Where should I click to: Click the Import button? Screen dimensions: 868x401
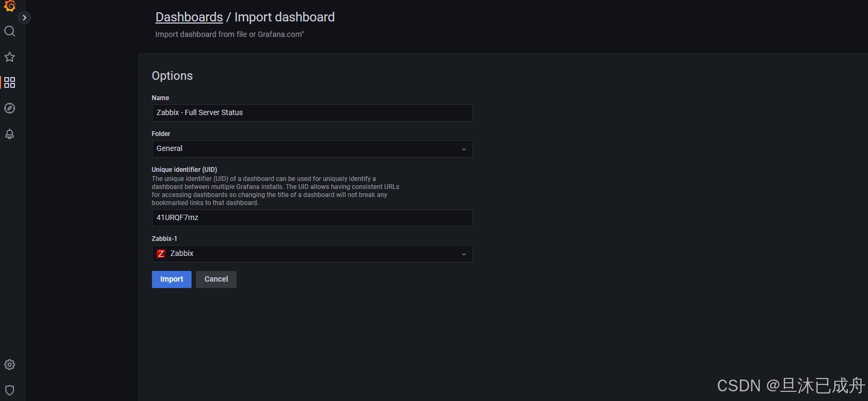point(172,279)
